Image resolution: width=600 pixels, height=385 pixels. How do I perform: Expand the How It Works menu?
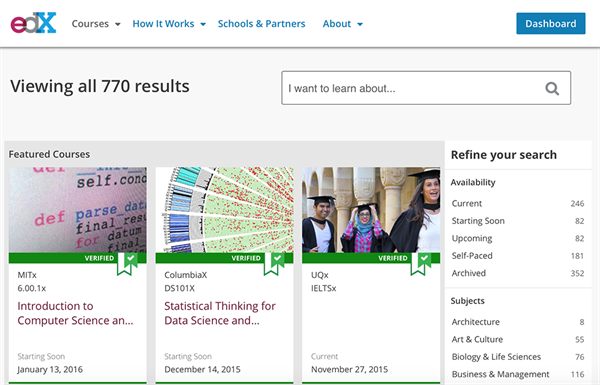click(x=169, y=24)
